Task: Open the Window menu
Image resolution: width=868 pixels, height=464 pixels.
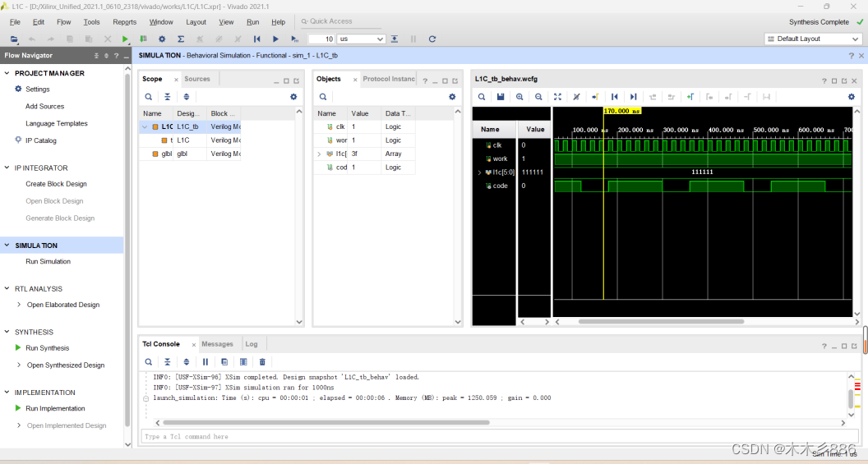Action: click(161, 22)
